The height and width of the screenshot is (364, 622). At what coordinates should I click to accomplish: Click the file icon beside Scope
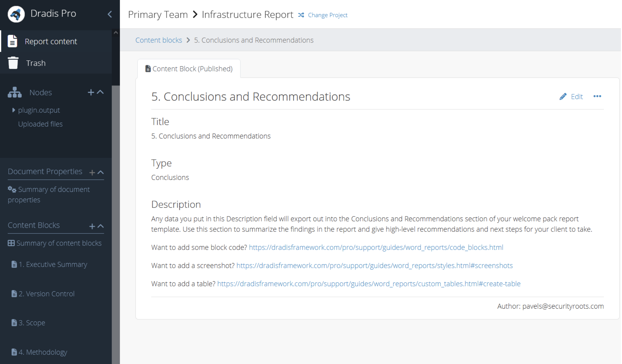click(14, 323)
